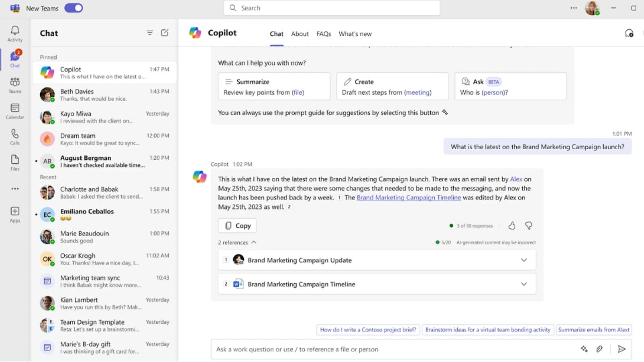Viewport: 644px width, 362px height.
Task: Select the Create prompt card
Action: point(392,86)
